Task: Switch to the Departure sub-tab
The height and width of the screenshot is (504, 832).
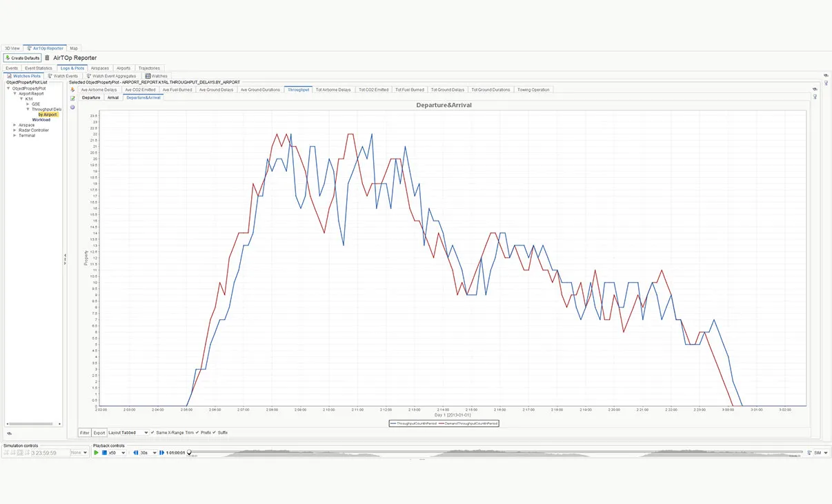Action: 91,98
